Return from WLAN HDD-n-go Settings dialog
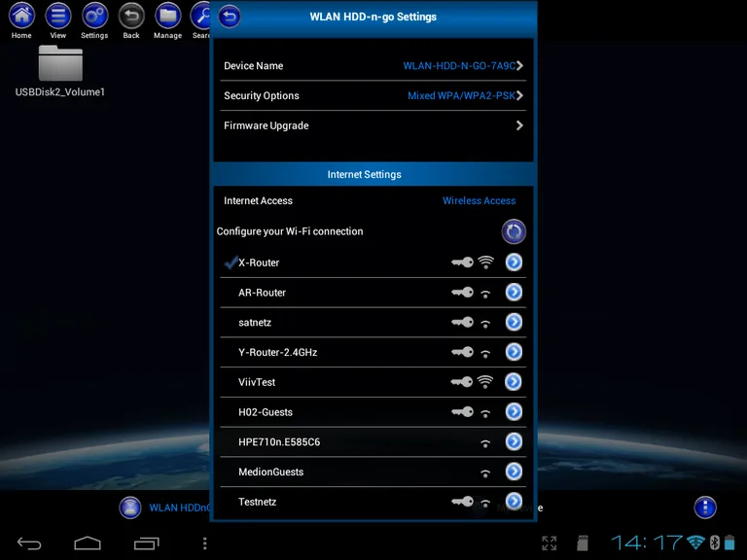This screenshot has height=560, width=747. pos(230,17)
